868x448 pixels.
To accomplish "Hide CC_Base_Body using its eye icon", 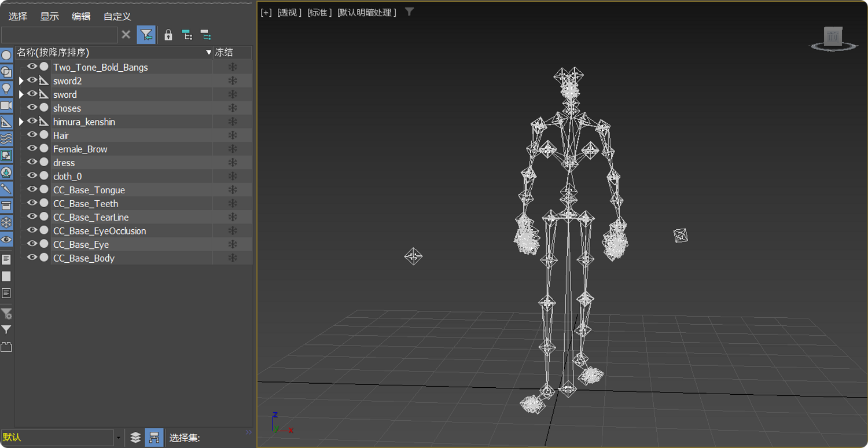I will coord(32,258).
